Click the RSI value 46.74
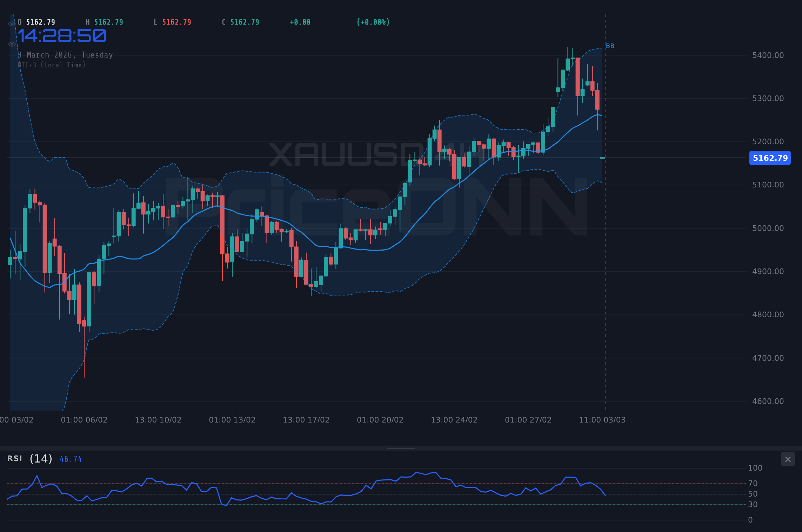This screenshot has width=802, height=532. (70, 459)
